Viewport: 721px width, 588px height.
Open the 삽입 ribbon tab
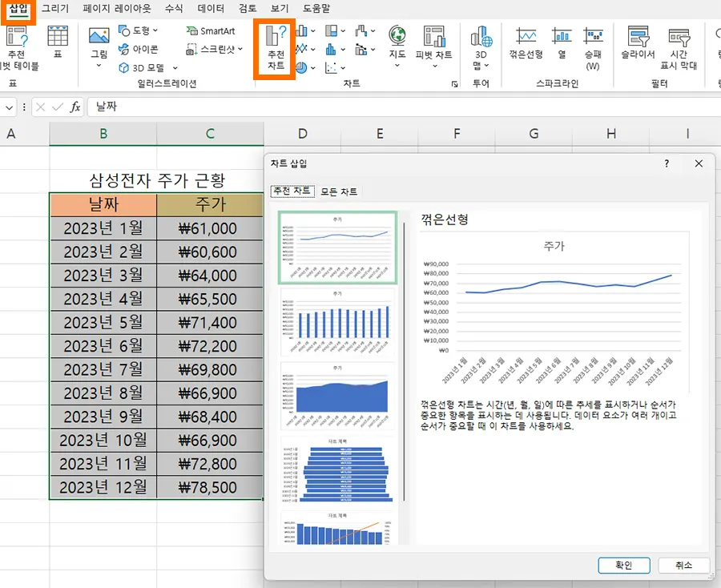pyautogui.click(x=18, y=8)
